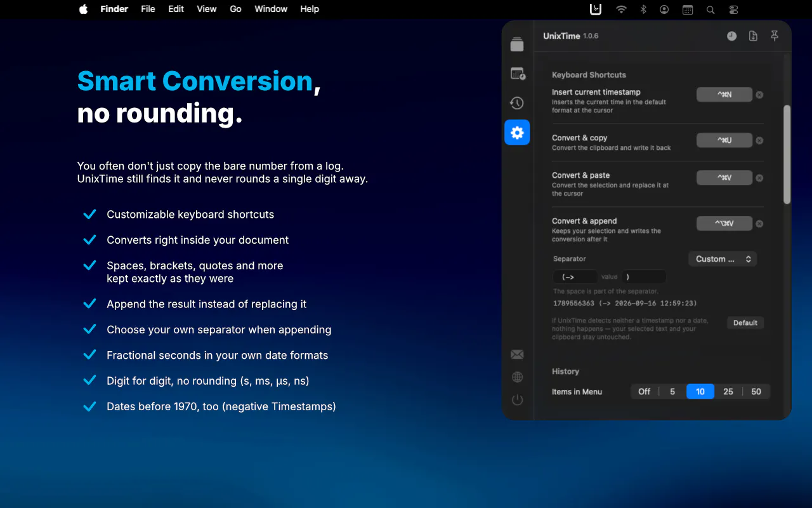Image resolution: width=812 pixels, height=508 pixels.
Task: Open the Finder menu
Action: [x=114, y=9]
